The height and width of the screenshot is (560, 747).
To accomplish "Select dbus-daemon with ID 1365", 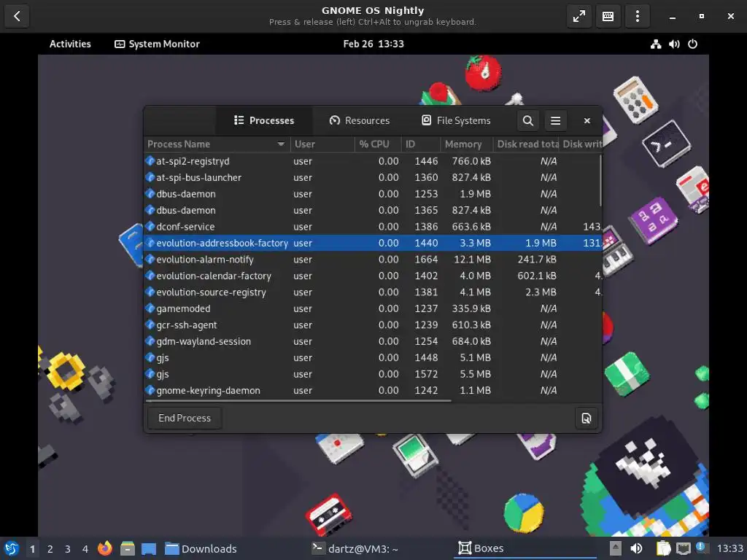I will (x=373, y=211).
